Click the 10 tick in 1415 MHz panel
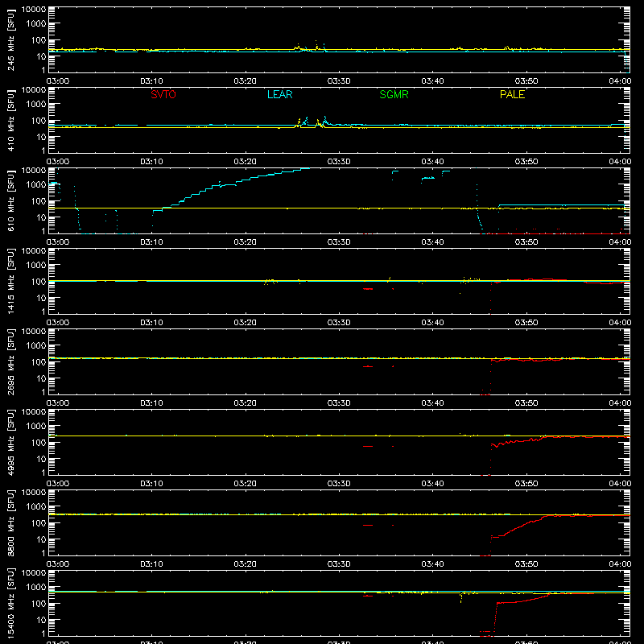644x644 pixels. [x=41, y=298]
